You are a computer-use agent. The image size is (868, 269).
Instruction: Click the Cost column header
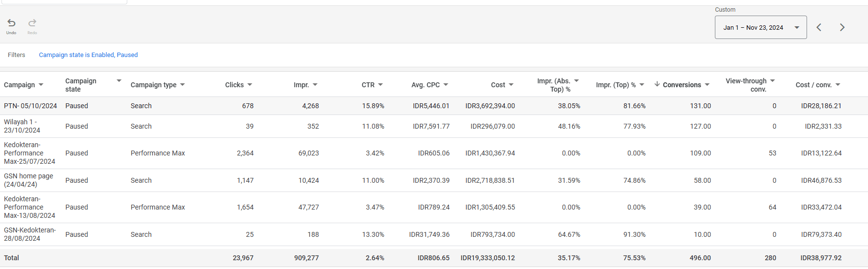498,85
